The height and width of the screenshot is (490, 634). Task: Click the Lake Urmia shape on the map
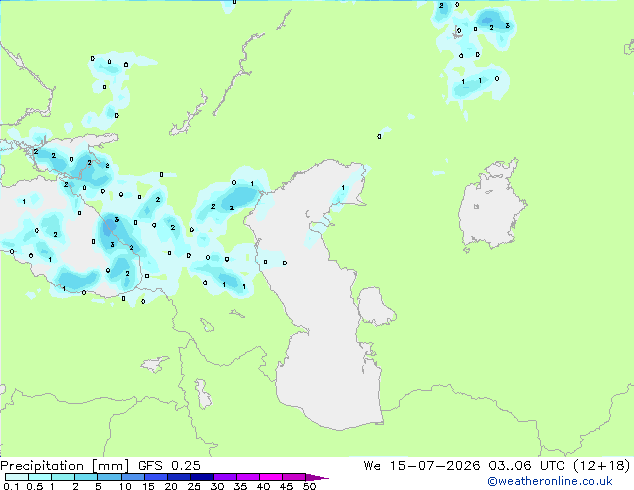[203, 393]
